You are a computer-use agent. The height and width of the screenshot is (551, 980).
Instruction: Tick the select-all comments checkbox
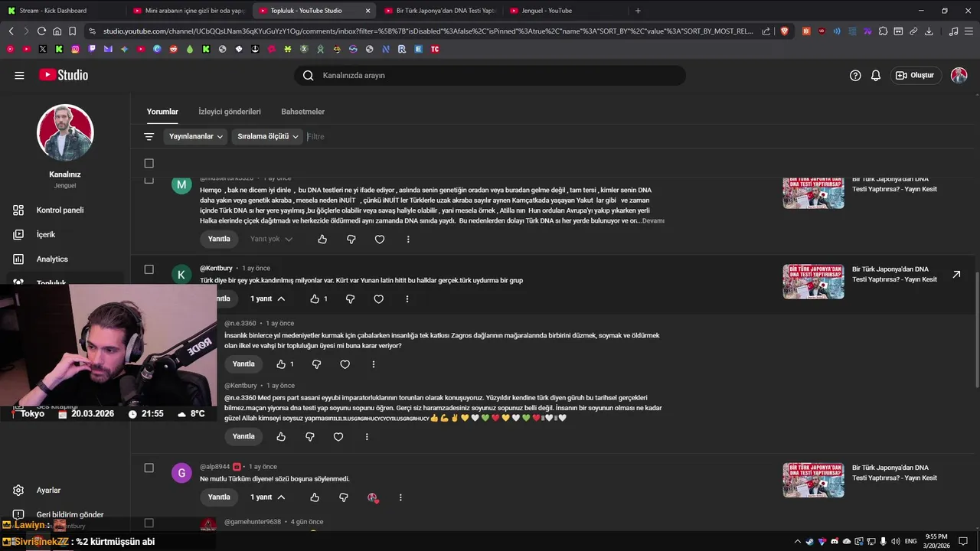click(x=149, y=163)
